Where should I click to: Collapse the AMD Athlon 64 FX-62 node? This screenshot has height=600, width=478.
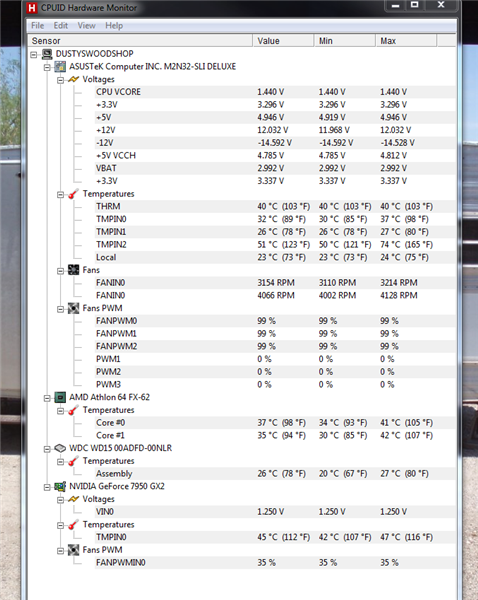coord(47,398)
